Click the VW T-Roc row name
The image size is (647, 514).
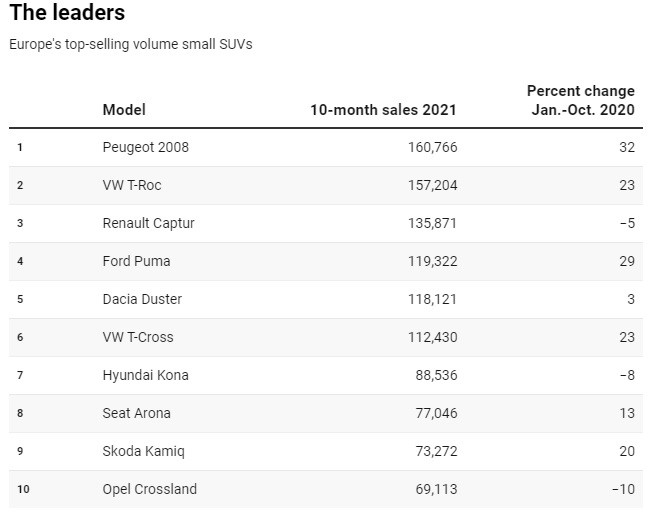tap(131, 185)
